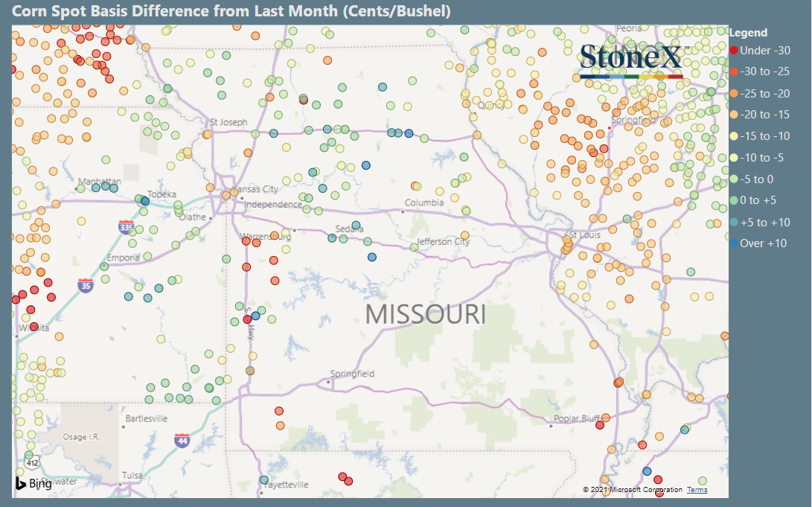Click the '-30 to -25' legend color dot
Viewport: 812px width, 507px height.
(733, 72)
